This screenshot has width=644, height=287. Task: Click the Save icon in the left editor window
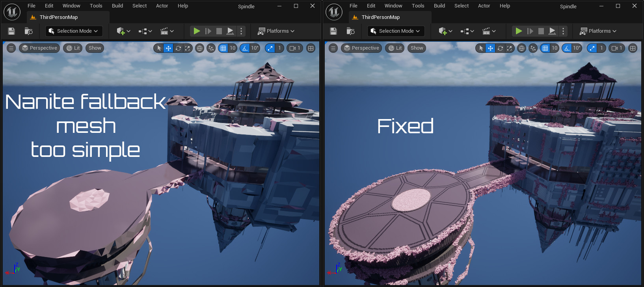click(11, 31)
